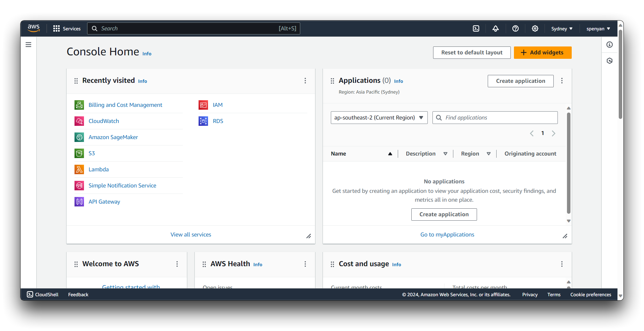Image resolution: width=644 pixels, height=331 pixels.
Task: Open the spenyan account dropdown
Action: point(598,29)
